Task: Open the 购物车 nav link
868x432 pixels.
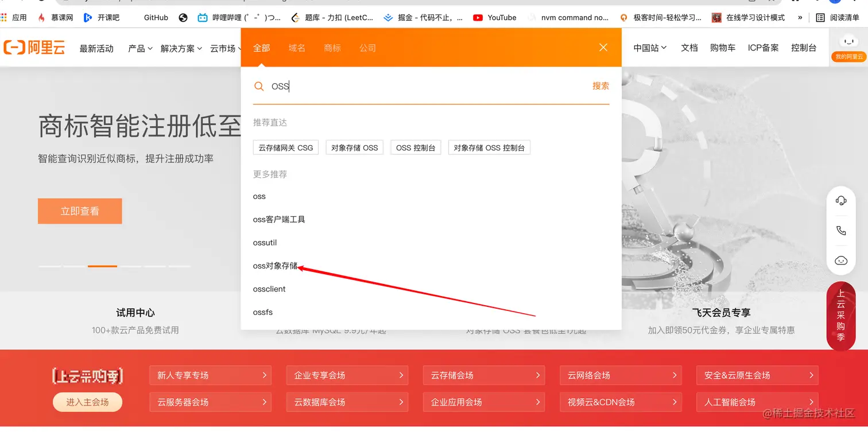Action: pyautogui.click(x=723, y=48)
